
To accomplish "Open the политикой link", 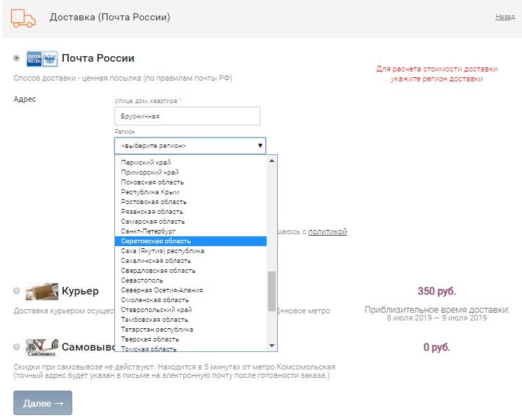I will 327,231.
